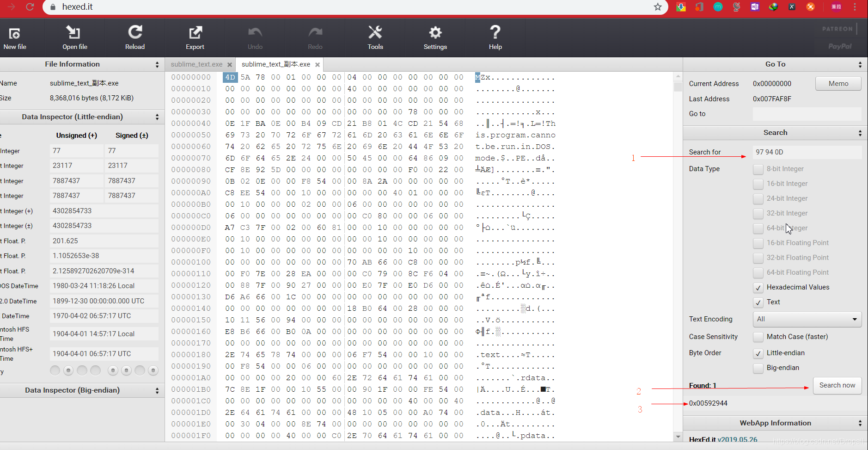
Task: Click the download arrow extension icon
Action: (681, 7)
